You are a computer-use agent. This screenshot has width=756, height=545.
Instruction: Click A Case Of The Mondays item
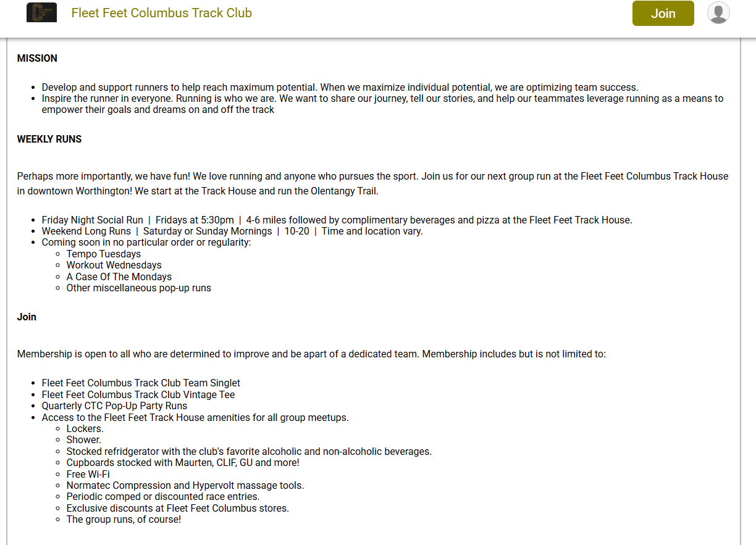tap(119, 277)
